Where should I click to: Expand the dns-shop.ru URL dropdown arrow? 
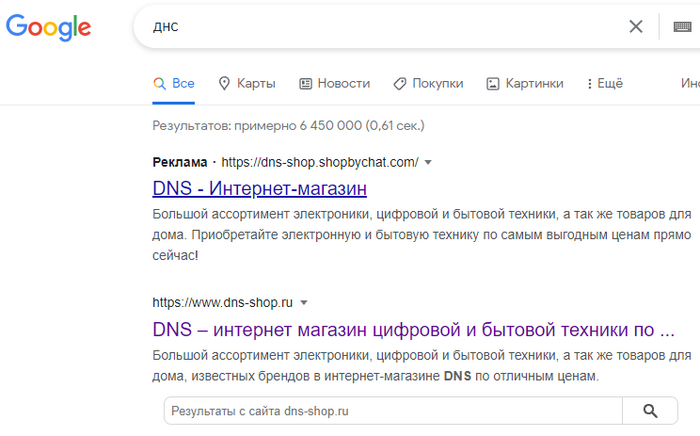point(304,303)
